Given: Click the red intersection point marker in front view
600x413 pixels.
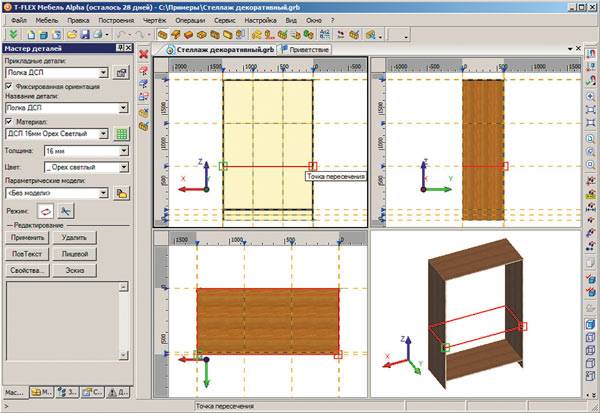Looking at the screenshot, I should pos(313,166).
